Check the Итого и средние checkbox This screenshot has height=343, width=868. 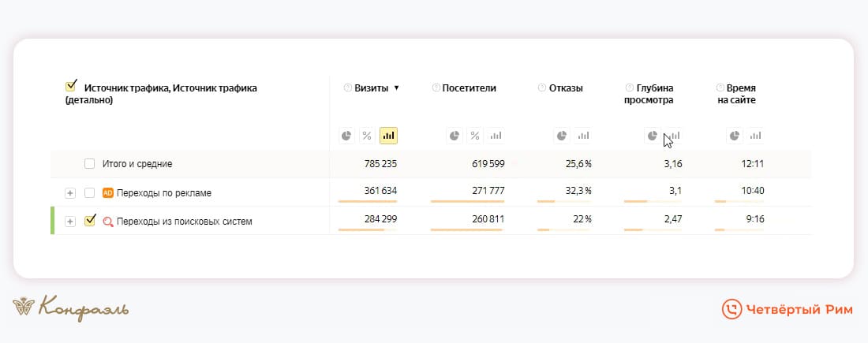[90, 164]
